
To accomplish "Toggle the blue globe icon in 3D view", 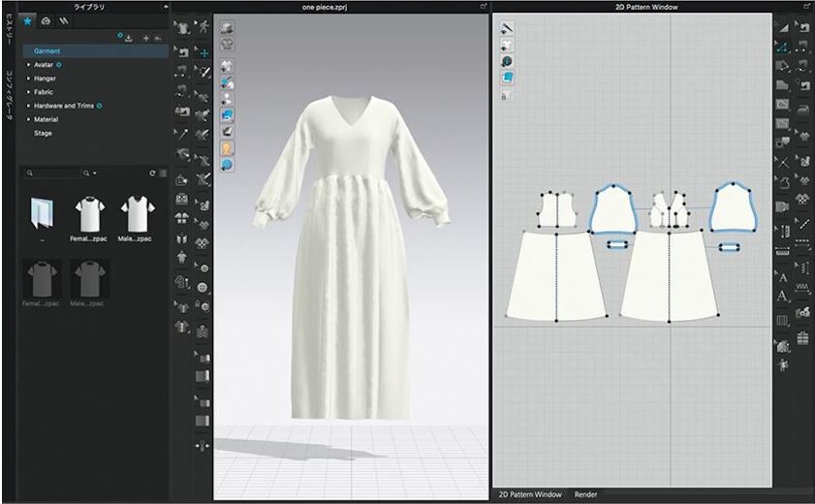I will point(226,165).
